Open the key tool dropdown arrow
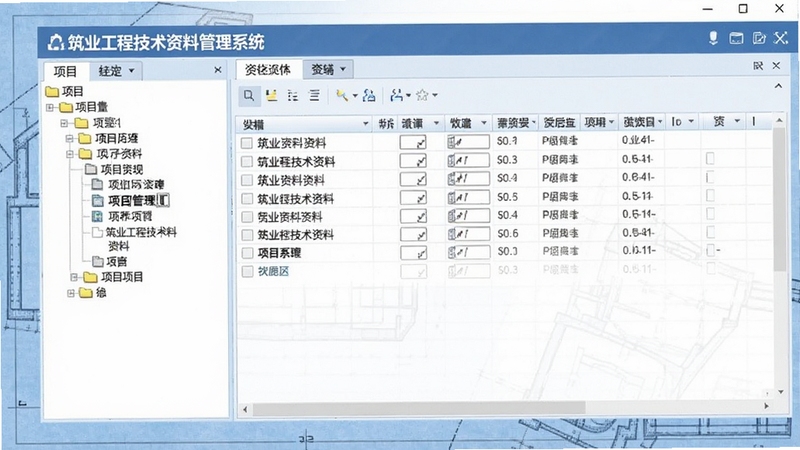 click(x=355, y=95)
